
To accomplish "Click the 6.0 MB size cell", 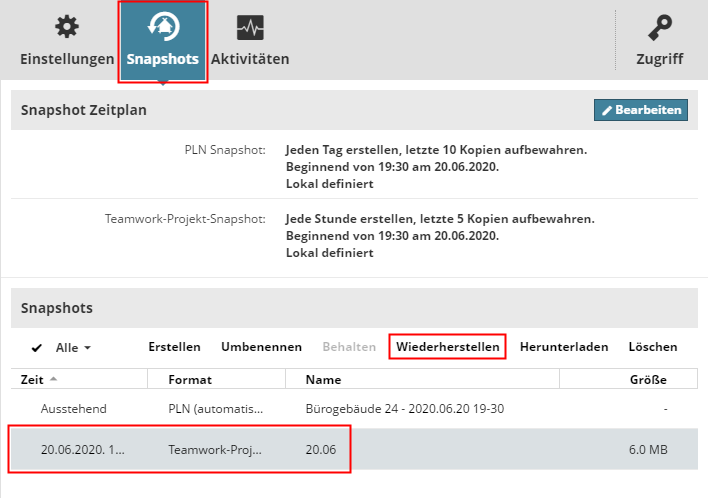I will click(648, 450).
